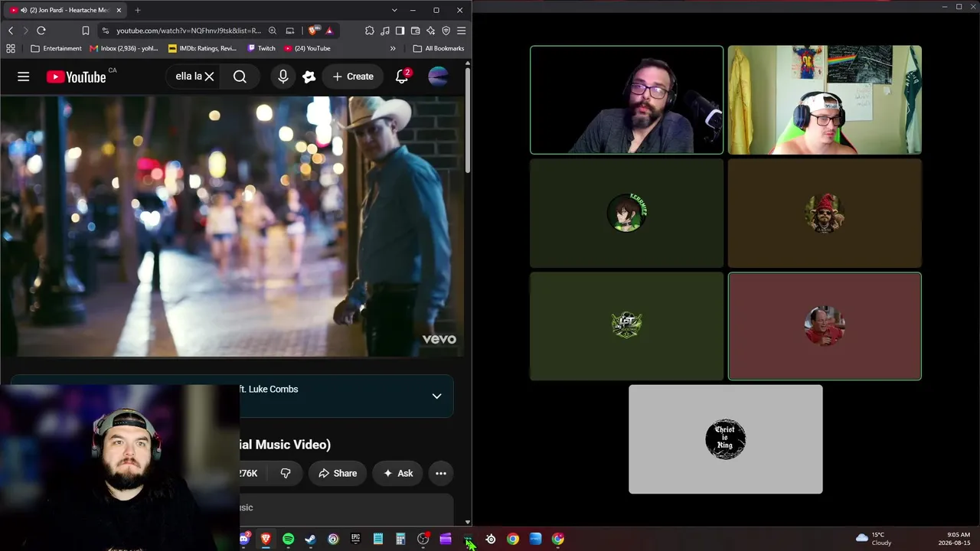The width and height of the screenshot is (980, 551).
Task: Open the Brave Shields lion icon
Action: pyautogui.click(x=313, y=31)
